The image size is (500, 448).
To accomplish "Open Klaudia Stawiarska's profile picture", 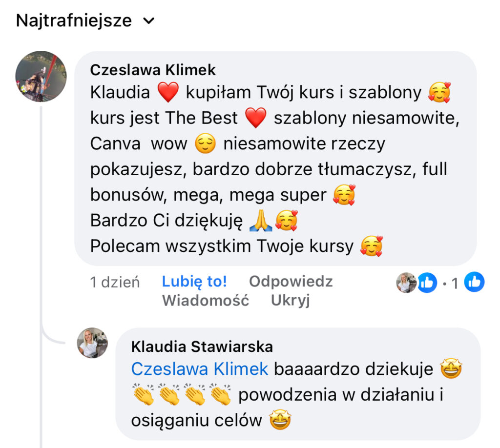I will click(92, 343).
